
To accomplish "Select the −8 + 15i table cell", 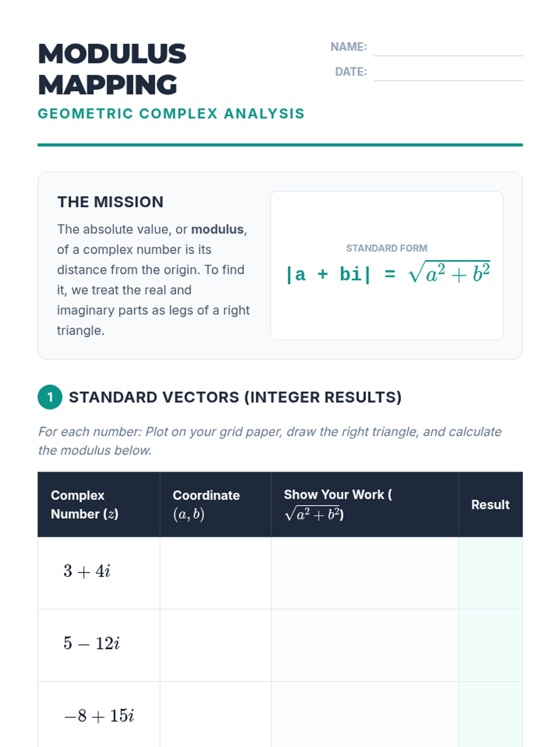I will [99, 714].
